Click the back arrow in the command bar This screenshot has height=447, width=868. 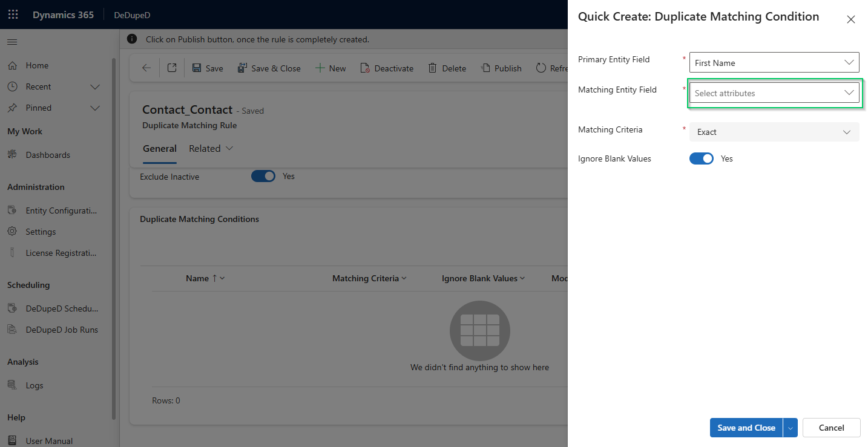[x=146, y=68]
